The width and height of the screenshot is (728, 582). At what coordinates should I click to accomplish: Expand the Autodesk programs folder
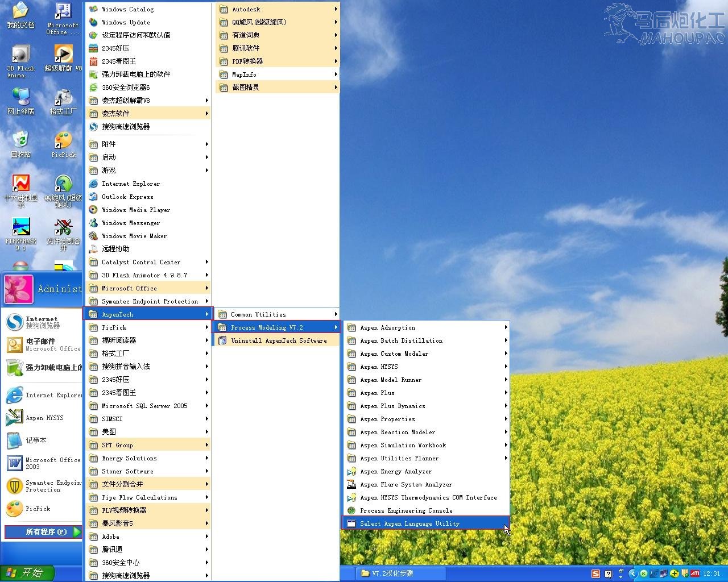click(278, 9)
